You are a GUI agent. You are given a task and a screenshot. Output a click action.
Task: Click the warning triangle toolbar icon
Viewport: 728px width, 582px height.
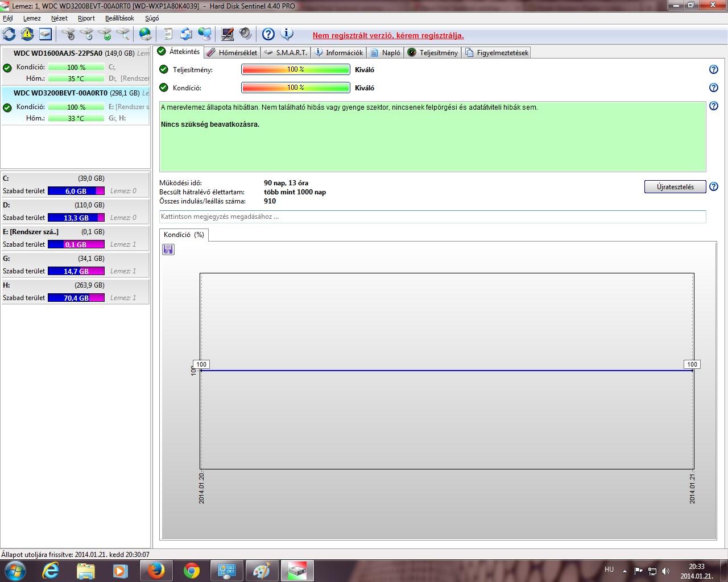click(27, 34)
